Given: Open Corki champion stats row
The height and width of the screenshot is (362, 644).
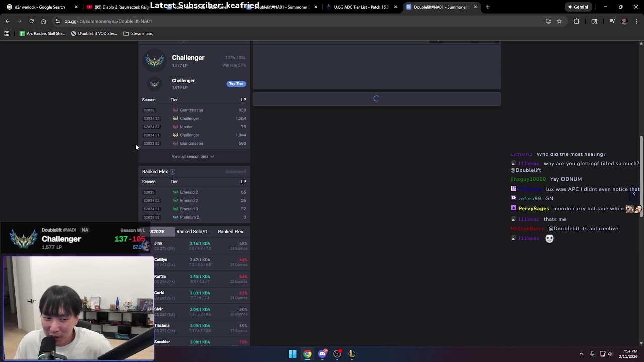Looking at the screenshot, I should [x=195, y=295].
